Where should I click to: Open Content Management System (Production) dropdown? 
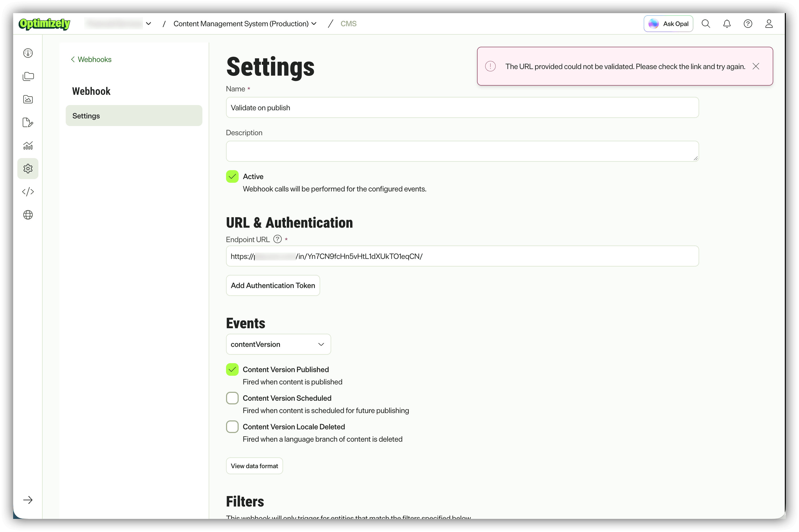(x=245, y=24)
